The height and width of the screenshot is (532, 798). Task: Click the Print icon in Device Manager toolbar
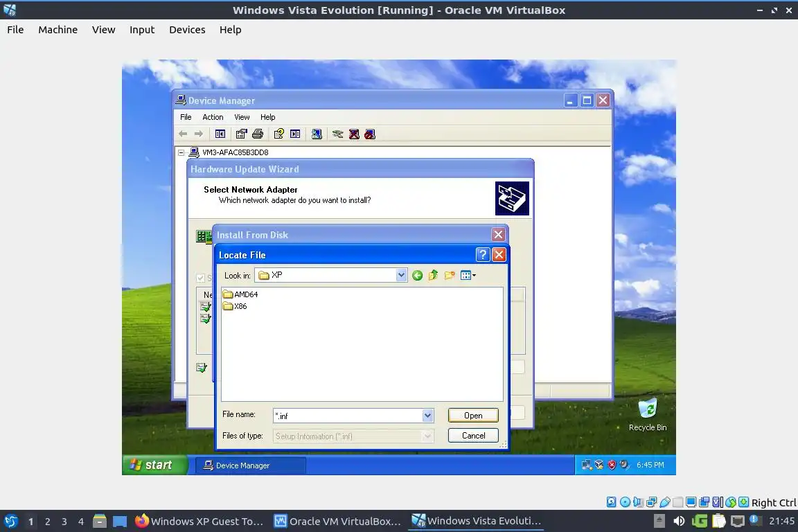(x=258, y=134)
